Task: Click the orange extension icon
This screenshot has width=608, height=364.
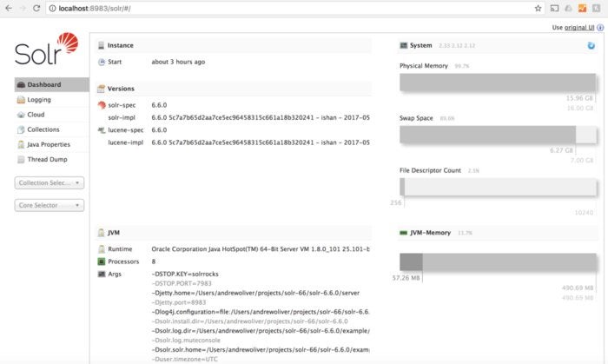Action: 583,8
